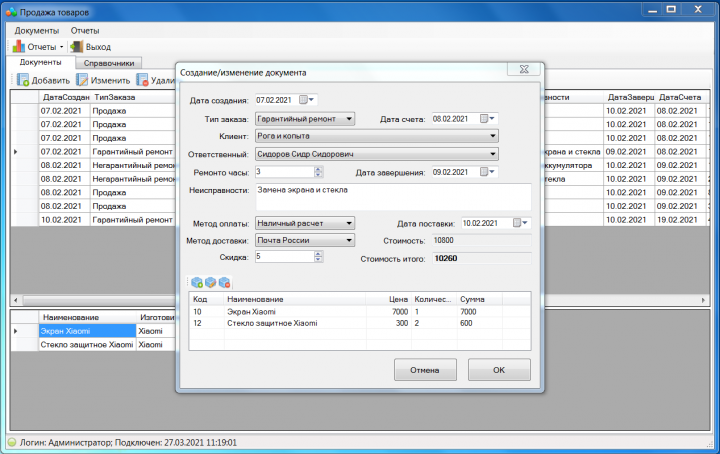Viewport: 720px width, 454px height.
Task: Click the delete item icon above items table
Action: pyautogui.click(x=225, y=282)
